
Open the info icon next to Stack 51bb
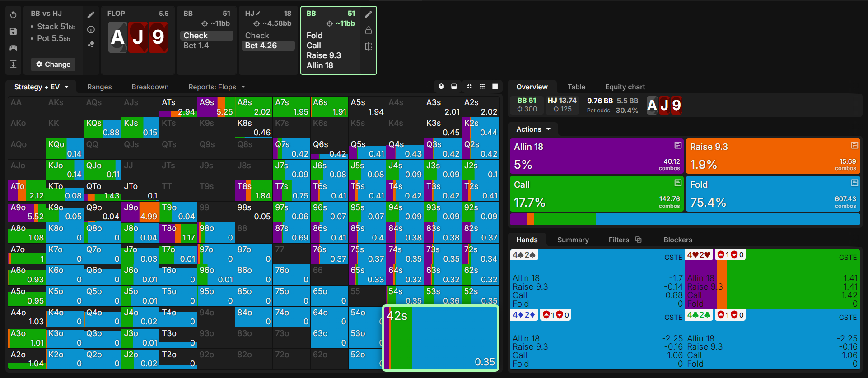pos(91,30)
